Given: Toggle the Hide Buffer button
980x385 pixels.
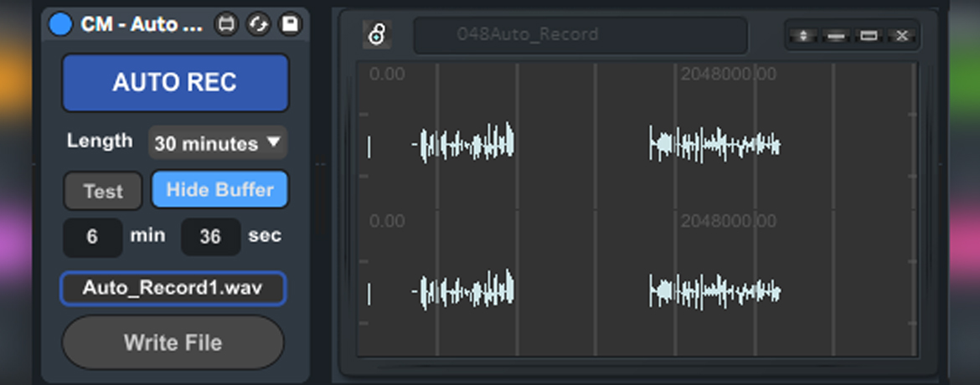Looking at the screenshot, I should [x=219, y=190].
